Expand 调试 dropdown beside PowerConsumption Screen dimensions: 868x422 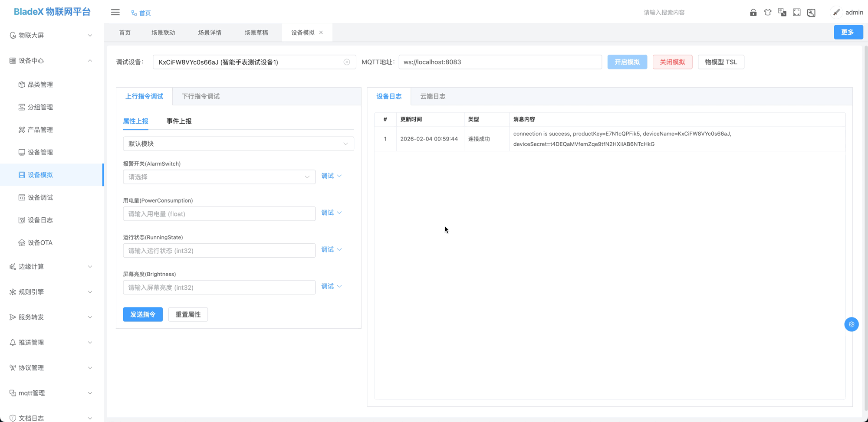coord(332,213)
